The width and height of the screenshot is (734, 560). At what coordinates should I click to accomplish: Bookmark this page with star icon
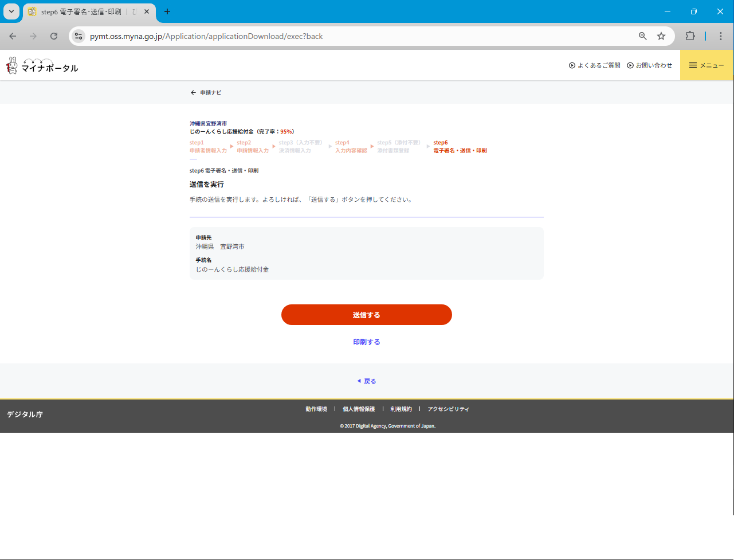click(661, 36)
